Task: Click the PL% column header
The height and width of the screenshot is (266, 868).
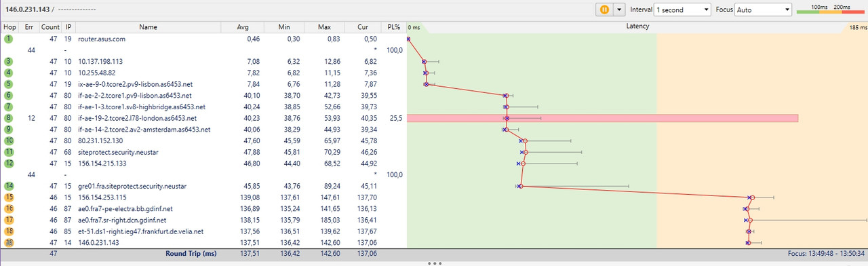Action: [393, 27]
